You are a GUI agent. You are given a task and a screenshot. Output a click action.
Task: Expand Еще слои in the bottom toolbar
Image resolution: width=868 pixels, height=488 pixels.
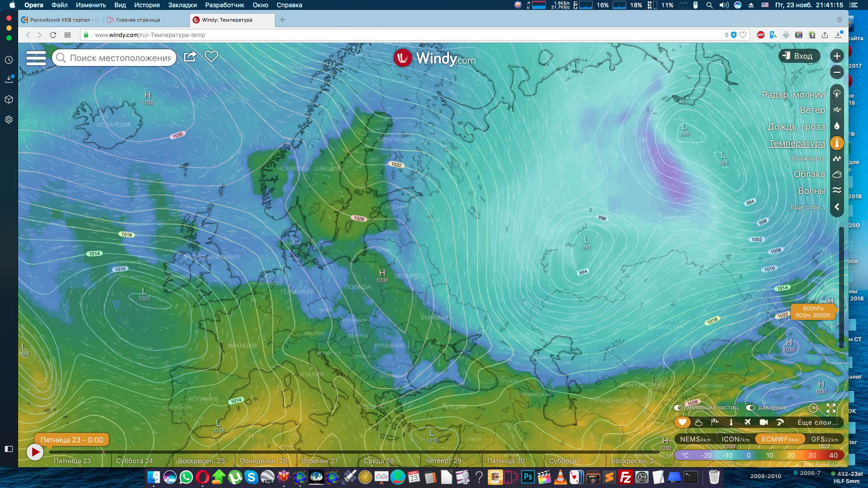coord(817,422)
